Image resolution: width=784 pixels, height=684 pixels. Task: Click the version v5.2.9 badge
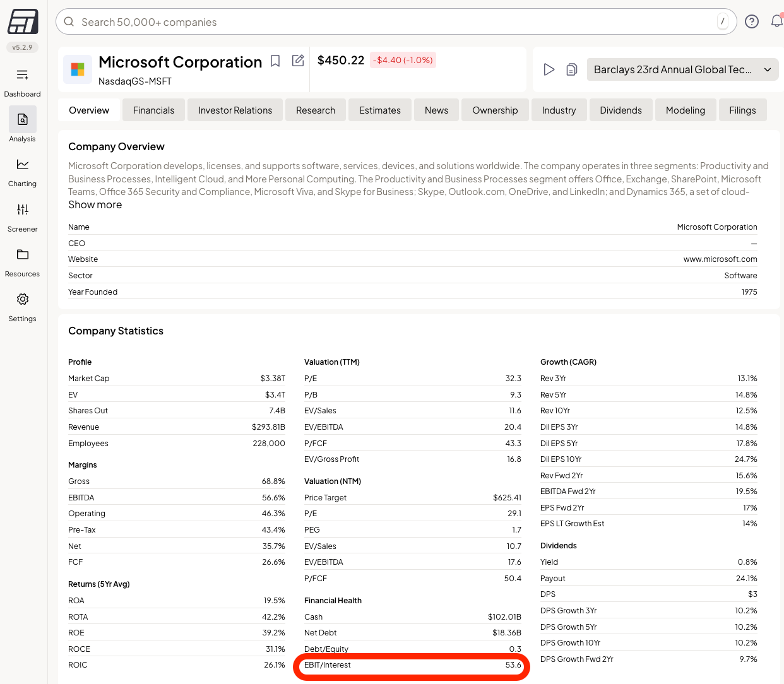tap(23, 47)
